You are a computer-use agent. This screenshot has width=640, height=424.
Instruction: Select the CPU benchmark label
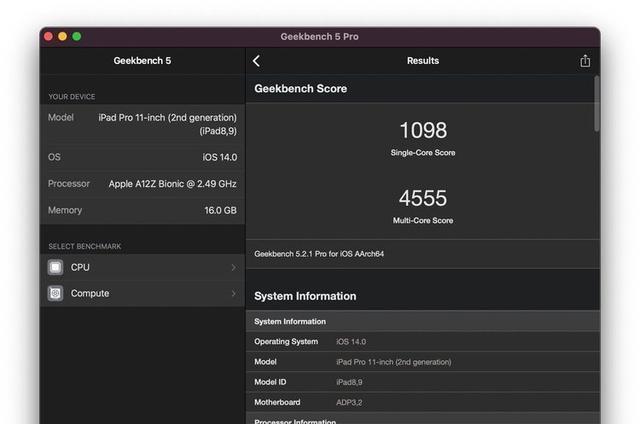tap(80, 267)
